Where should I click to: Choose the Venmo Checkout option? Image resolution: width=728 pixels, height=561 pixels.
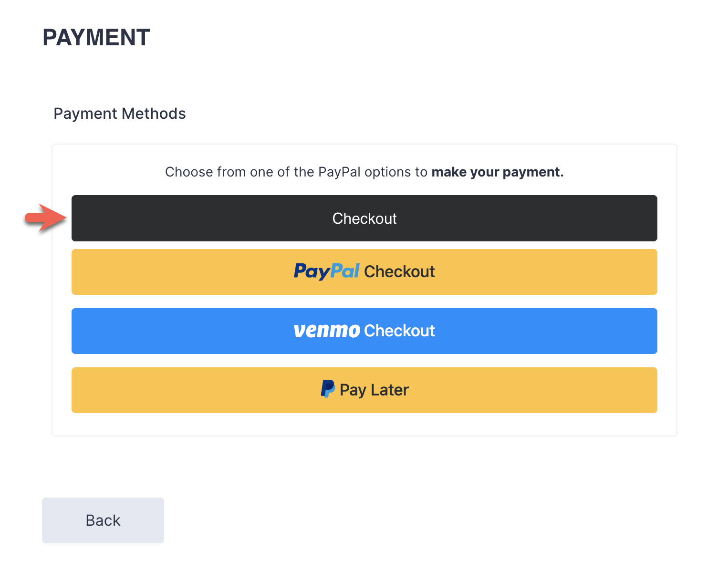coord(364,331)
